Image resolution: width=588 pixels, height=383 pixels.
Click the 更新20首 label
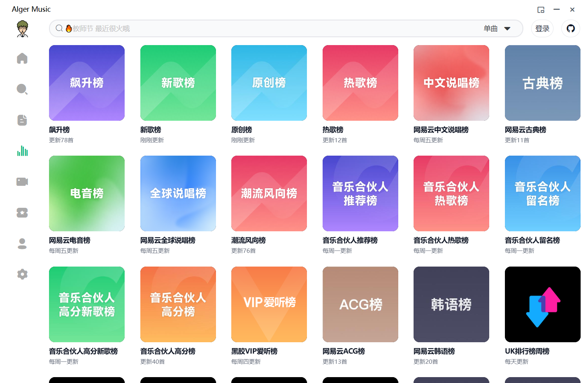tap(426, 362)
